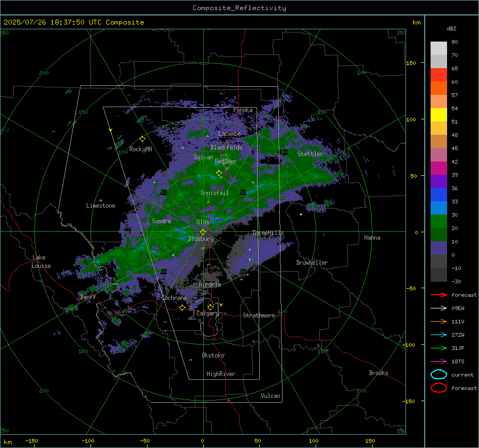This screenshot has height=448, width=479.
Task: Click the Innisfail town label
Action: pos(214,193)
